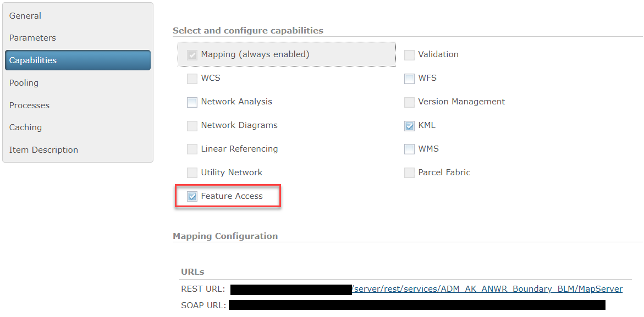Image resolution: width=644 pixels, height=317 pixels.
Task: Switch to the General settings page
Action: 25,15
